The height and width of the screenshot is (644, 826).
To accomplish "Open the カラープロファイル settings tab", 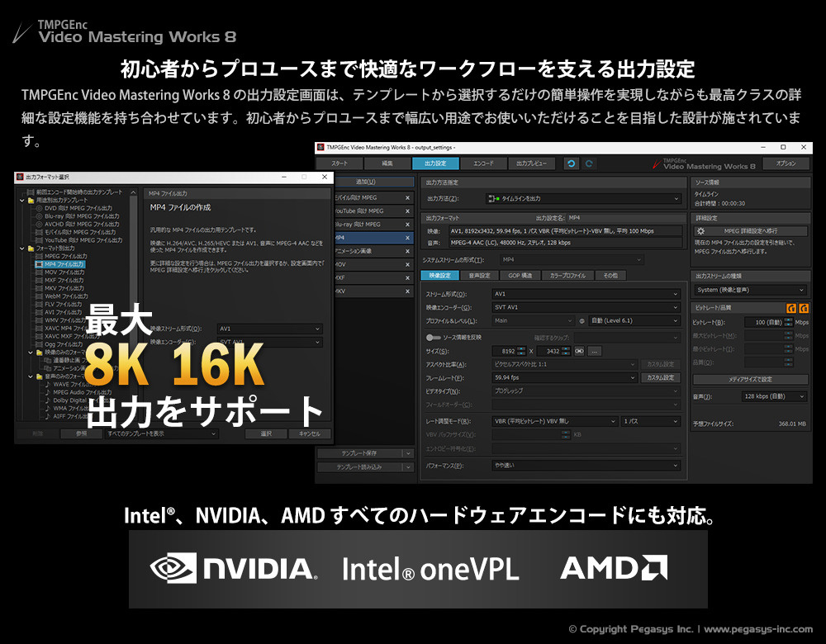I will click(567, 276).
